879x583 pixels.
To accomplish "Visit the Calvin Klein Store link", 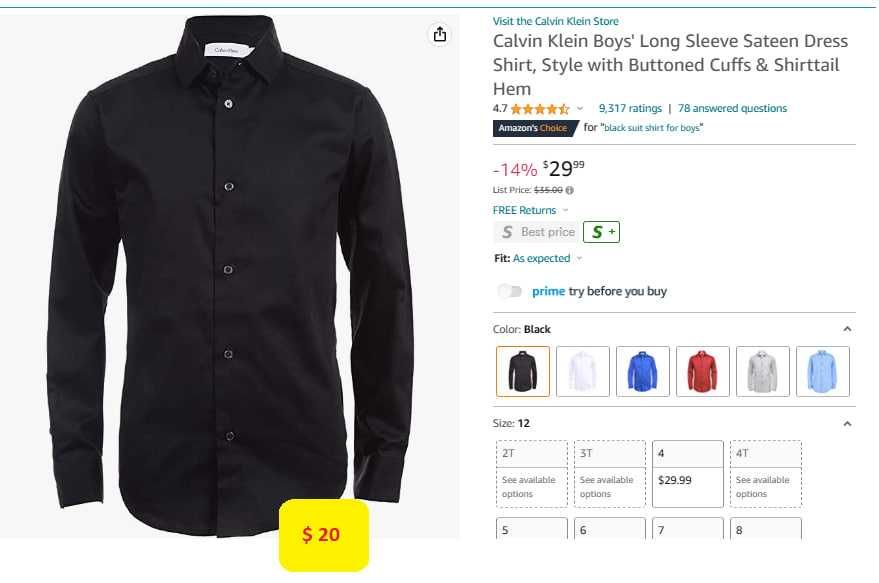I will [x=555, y=21].
